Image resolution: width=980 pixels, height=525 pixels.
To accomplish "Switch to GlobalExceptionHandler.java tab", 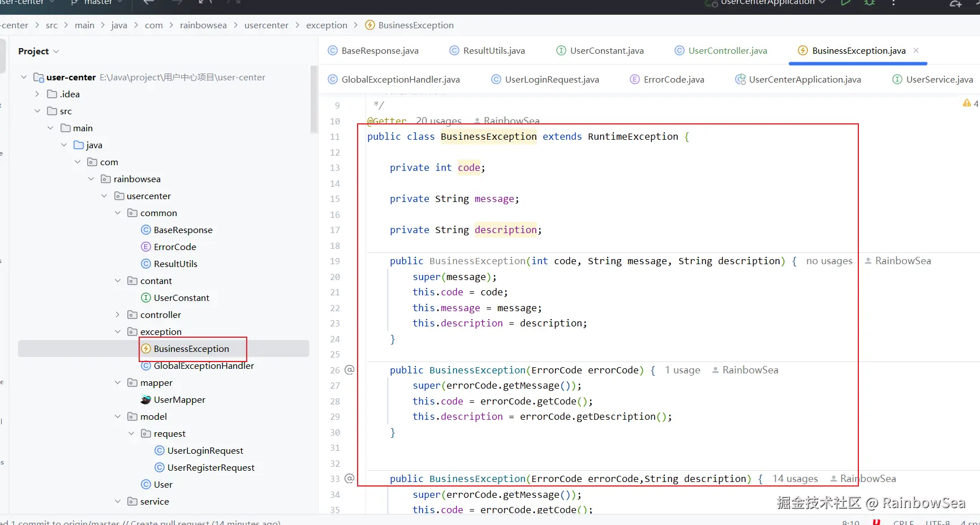I will coord(400,80).
